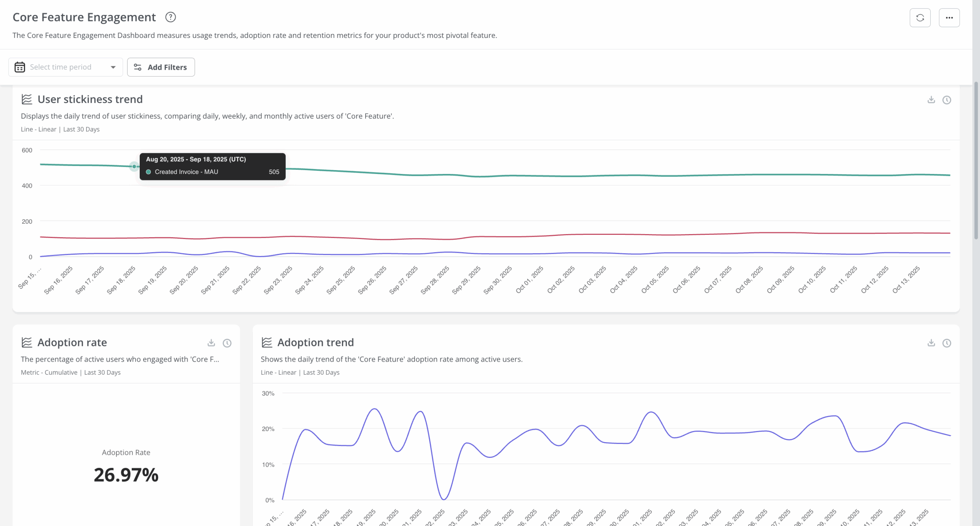Expand time period dropdown arrow
Screen dimensions: 980x526
tap(113, 67)
